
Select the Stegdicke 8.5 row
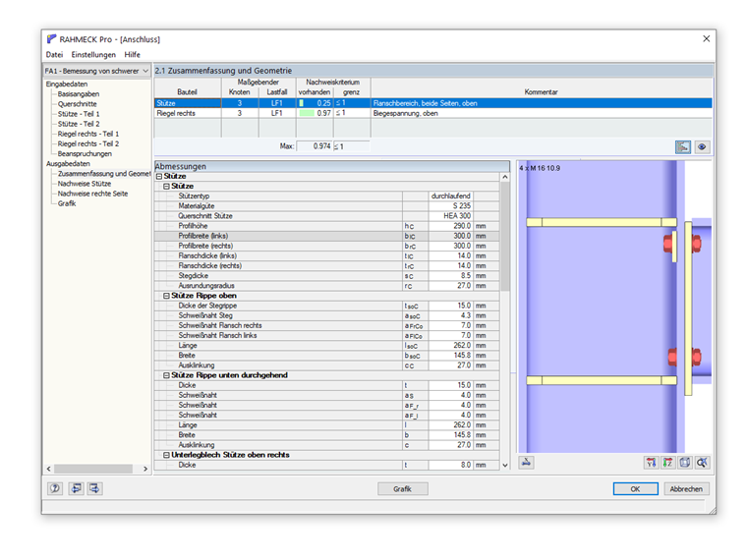[x=326, y=276]
